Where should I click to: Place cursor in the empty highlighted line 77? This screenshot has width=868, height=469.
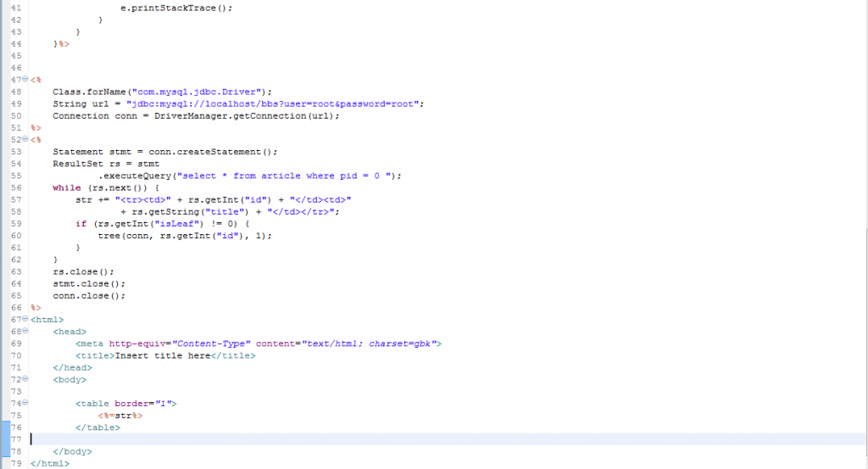[x=448, y=439]
